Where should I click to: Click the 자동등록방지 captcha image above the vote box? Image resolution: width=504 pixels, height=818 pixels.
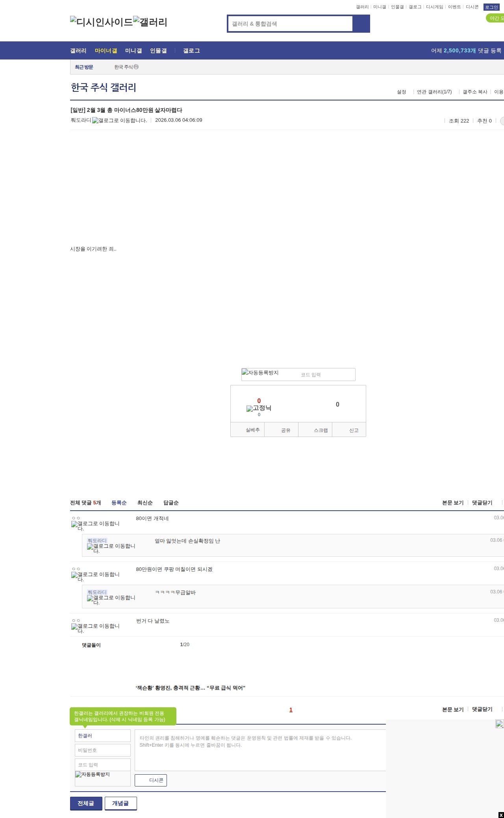click(260, 372)
